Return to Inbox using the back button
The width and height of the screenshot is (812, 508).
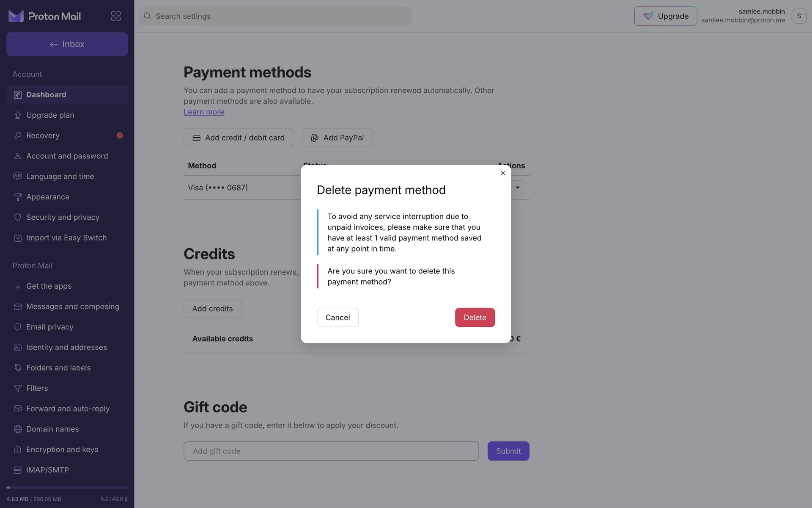(x=67, y=44)
